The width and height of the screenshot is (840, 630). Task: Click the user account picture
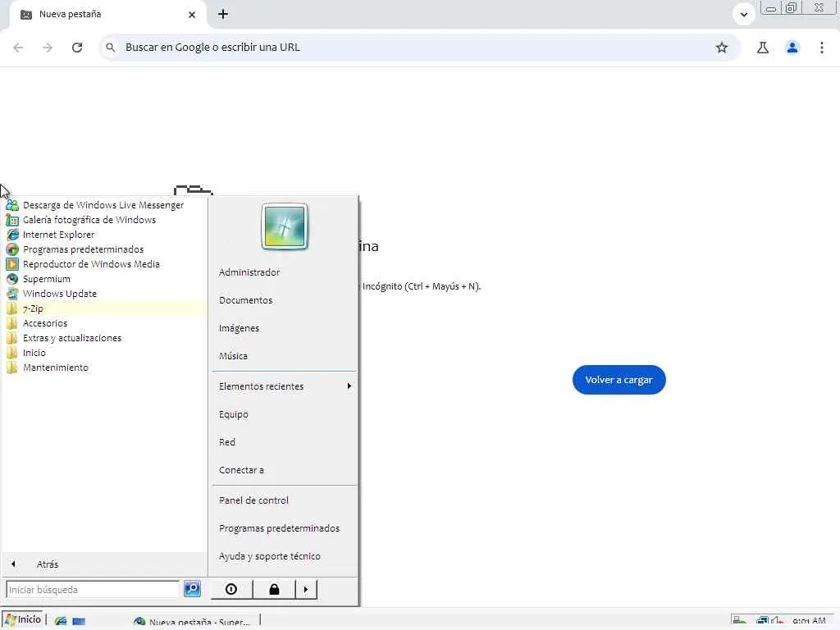[285, 226]
